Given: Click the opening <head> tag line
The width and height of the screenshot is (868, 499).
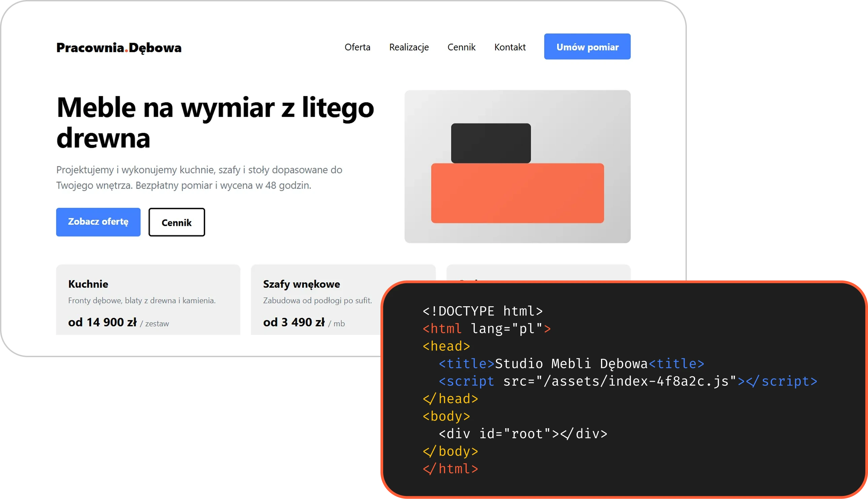Looking at the screenshot, I should (446, 346).
